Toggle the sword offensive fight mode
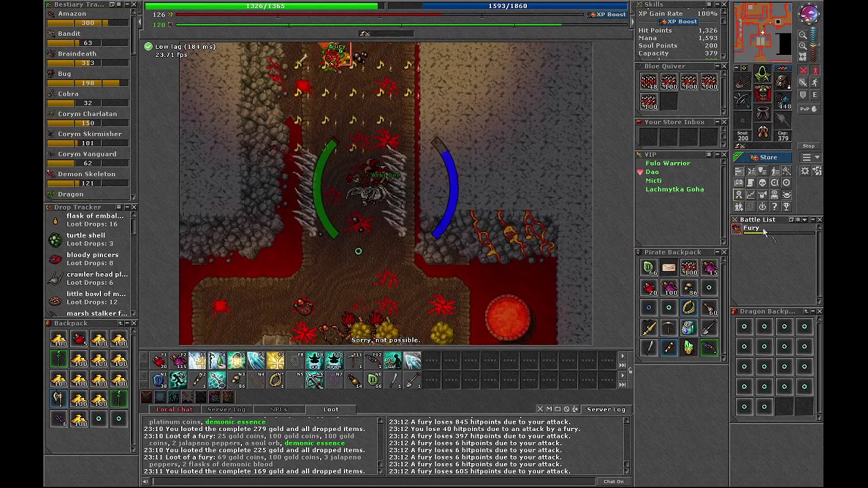The width and height of the screenshot is (868, 488). [x=804, y=70]
